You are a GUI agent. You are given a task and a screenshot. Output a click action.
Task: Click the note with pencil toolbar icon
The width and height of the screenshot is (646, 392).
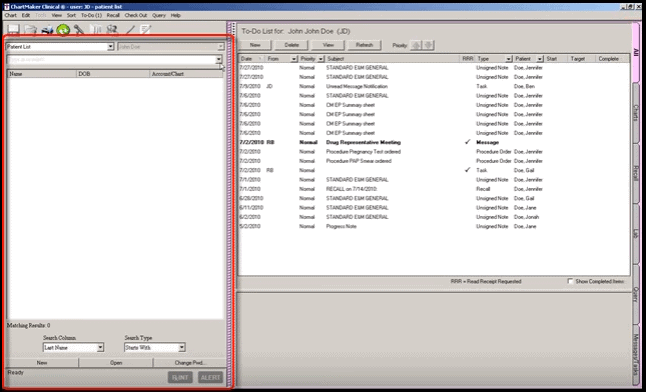click(145, 30)
